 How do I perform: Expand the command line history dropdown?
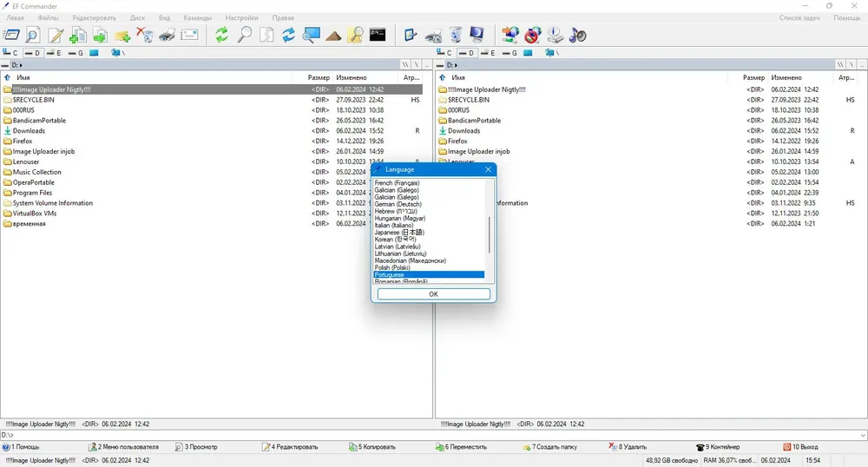pyautogui.click(x=863, y=435)
